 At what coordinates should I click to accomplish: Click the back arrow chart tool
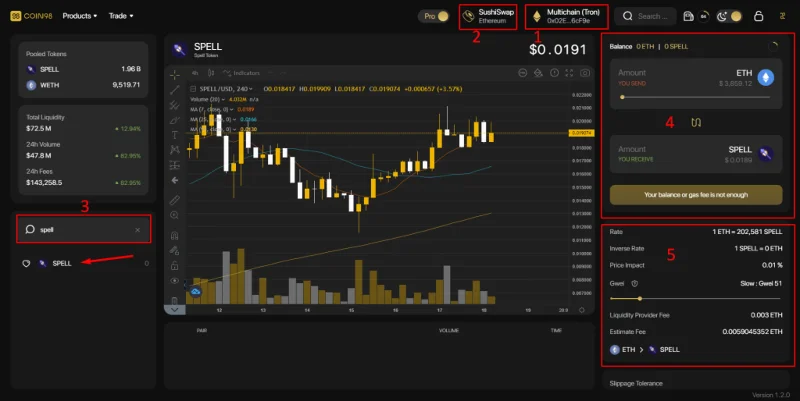pyautogui.click(x=174, y=180)
